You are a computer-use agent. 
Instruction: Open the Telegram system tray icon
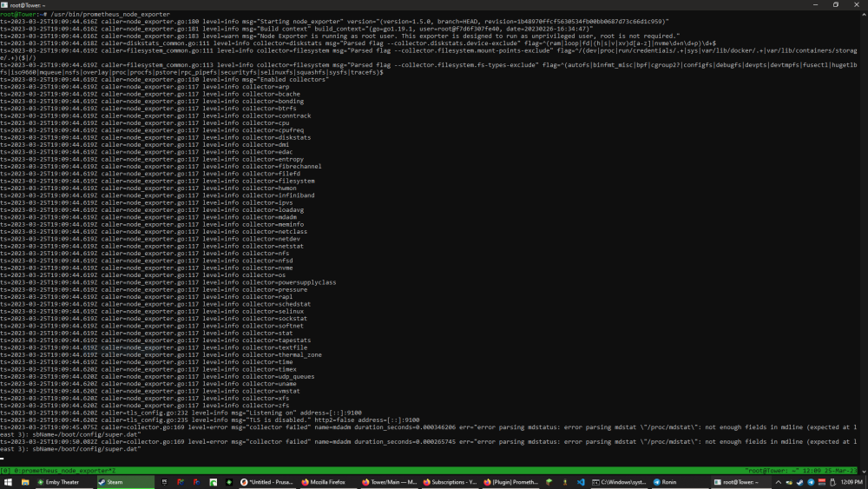811,482
